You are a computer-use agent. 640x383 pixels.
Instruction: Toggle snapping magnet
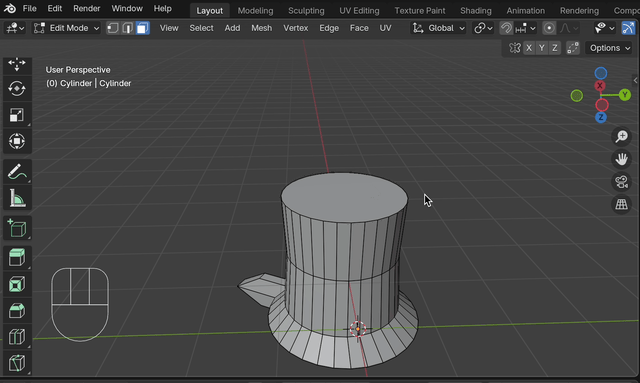[506, 28]
